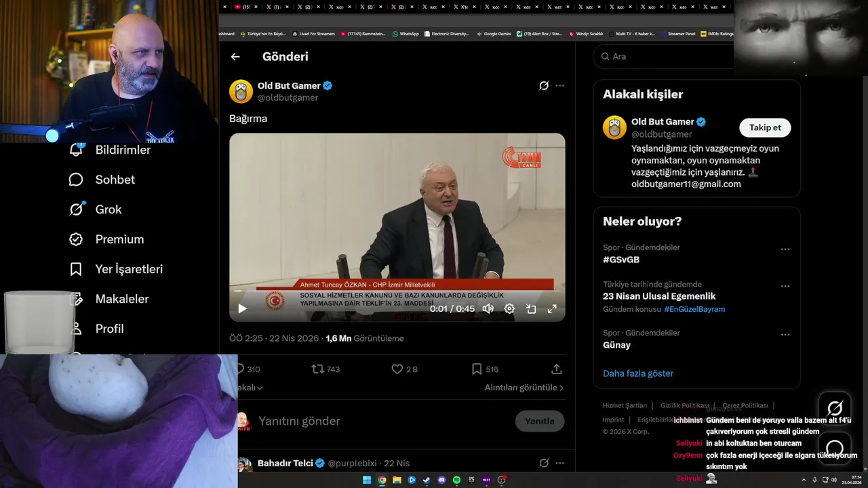Open Bahadır Telci's reply profile
The image size is (868, 488).
coord(285,463)
